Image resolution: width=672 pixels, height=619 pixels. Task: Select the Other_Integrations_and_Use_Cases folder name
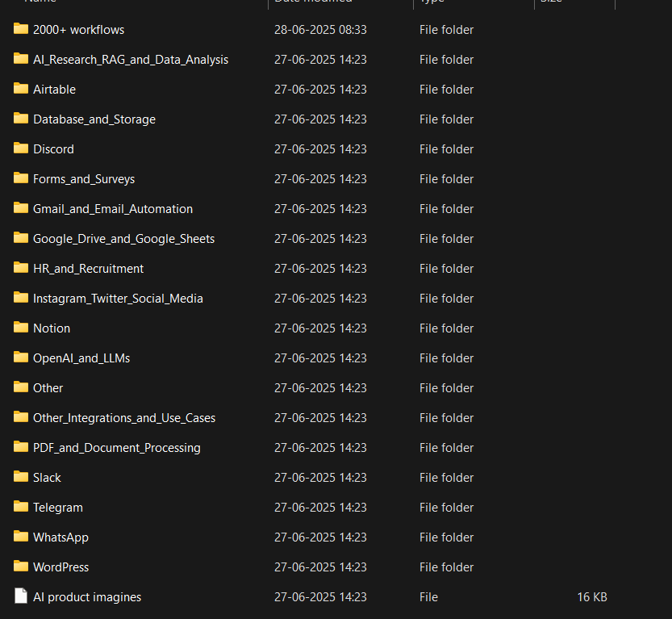pos(124,418)
